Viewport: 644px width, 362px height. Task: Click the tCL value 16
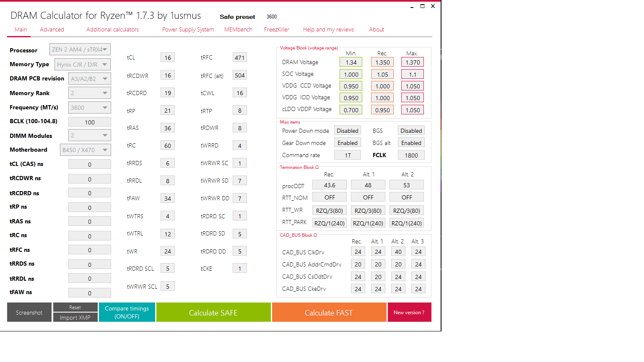pos(168,57)
